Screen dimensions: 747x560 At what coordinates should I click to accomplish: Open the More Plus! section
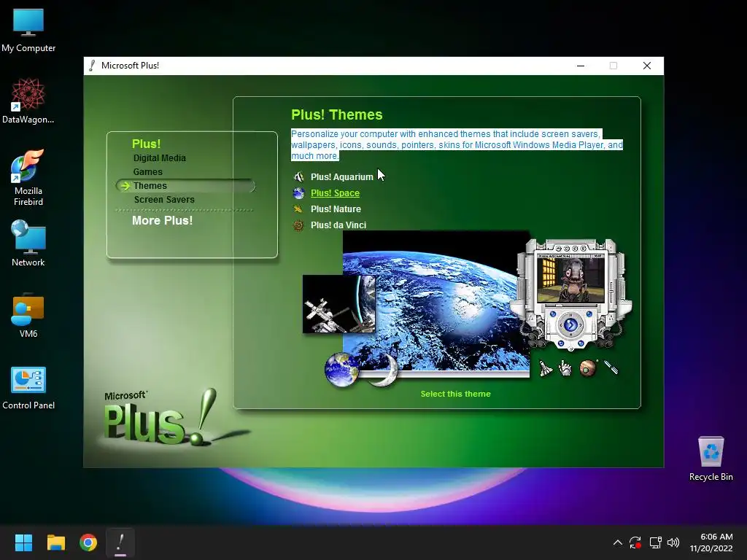(163, 220)
